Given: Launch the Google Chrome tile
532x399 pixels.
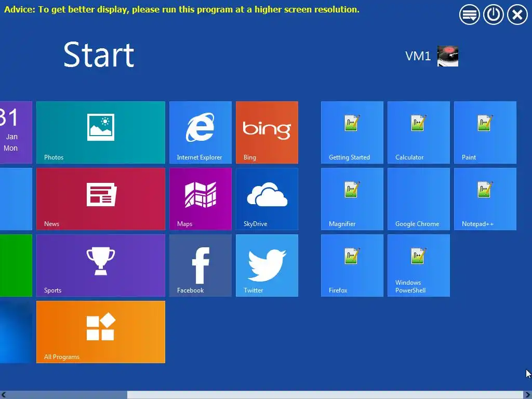Looking at the screenshot, I should (x=419, y=199).
